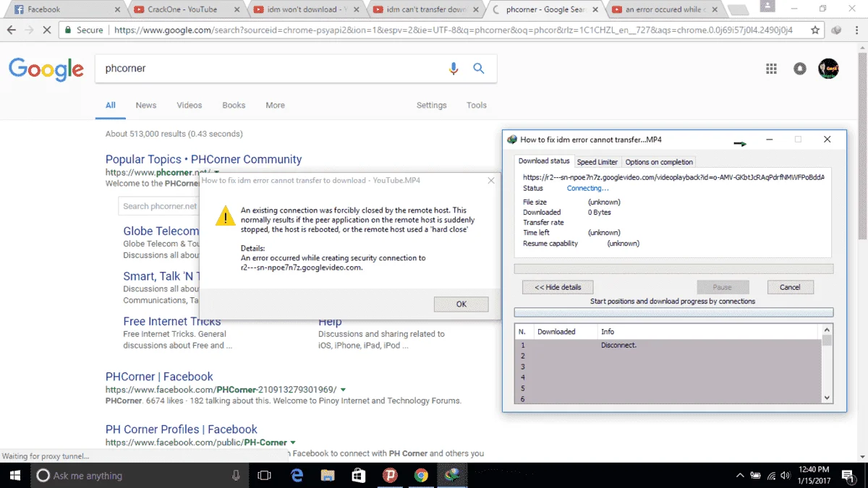Click the connections progress bar in IDM
Viewport: 868px width, 488px height.
(673, 312)
